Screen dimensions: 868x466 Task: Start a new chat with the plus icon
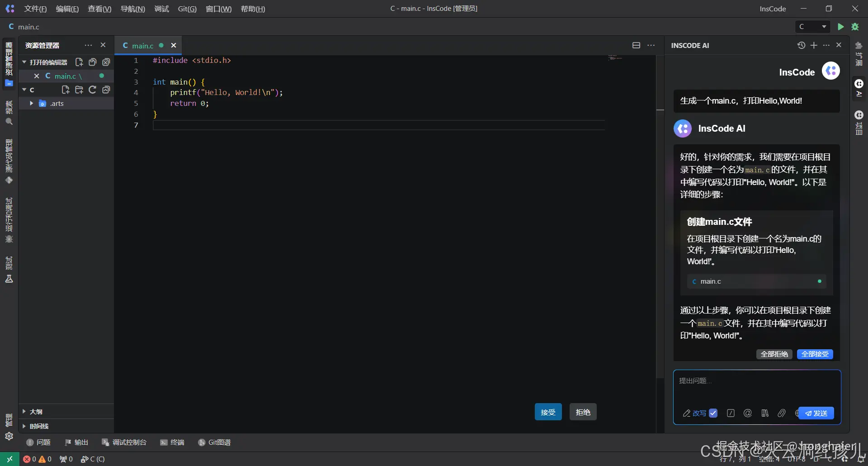(x=814, y=45)
